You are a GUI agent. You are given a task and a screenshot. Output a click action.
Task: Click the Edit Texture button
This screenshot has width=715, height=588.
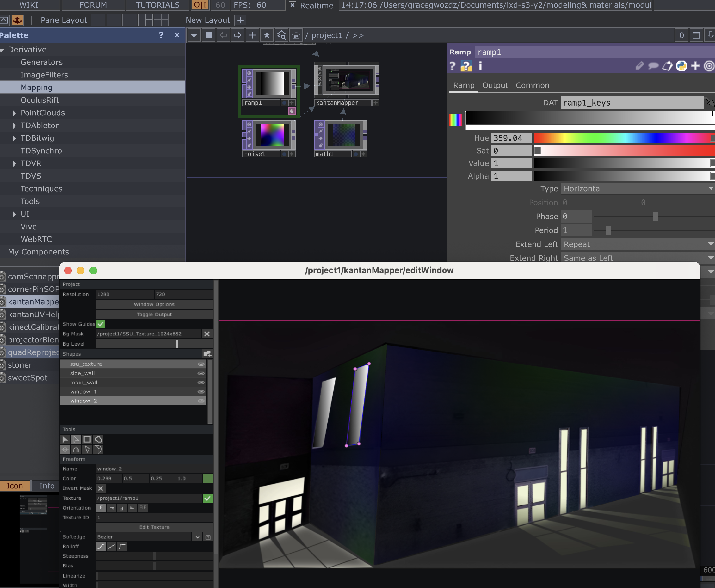[x=154, y=527]
